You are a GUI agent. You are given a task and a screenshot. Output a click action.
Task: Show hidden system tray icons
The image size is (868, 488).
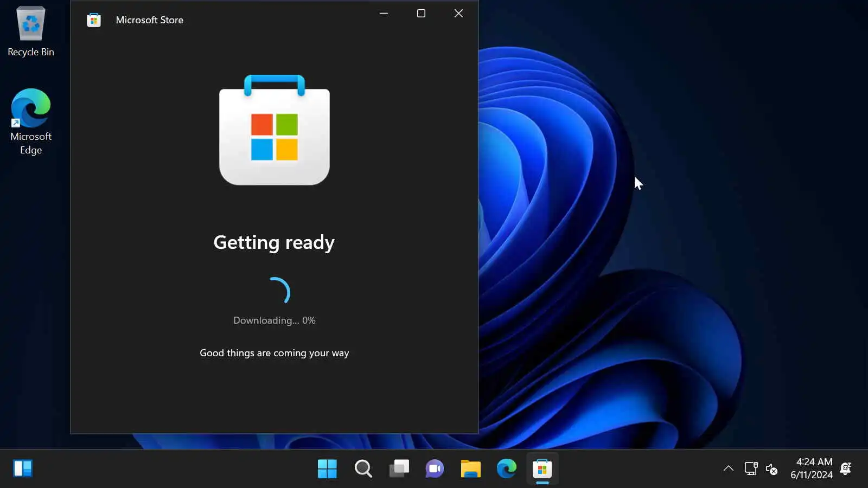tap(729, 468)
